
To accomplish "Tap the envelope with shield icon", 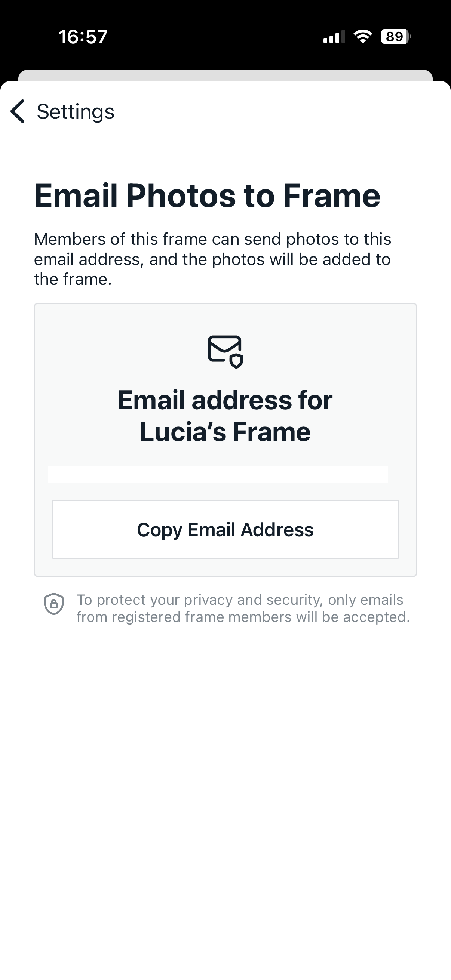I will point(225,351).
